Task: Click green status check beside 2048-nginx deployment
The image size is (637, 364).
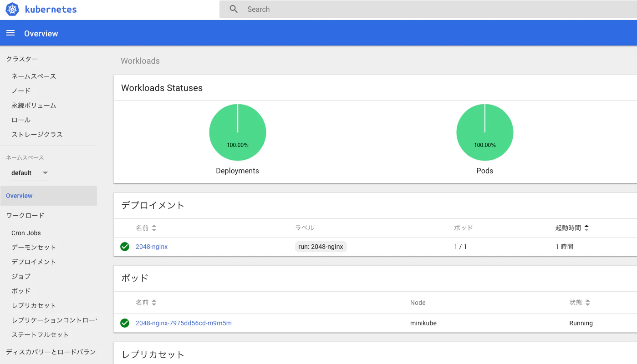Action: point(125,247)
